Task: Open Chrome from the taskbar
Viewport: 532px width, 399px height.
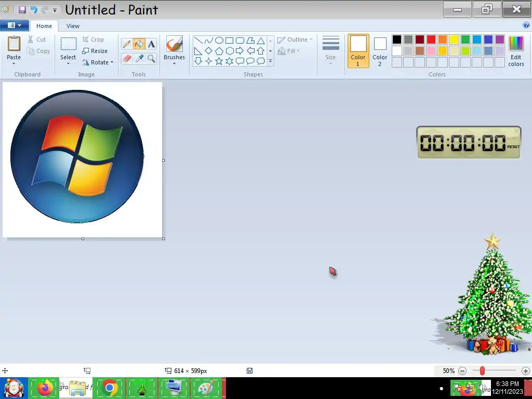Action: point(109,388)
